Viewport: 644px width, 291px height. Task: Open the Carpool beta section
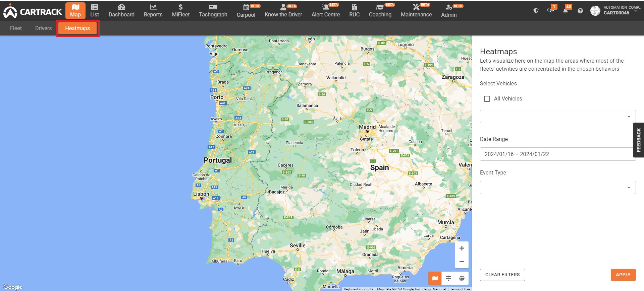click(x=246, y=11)
